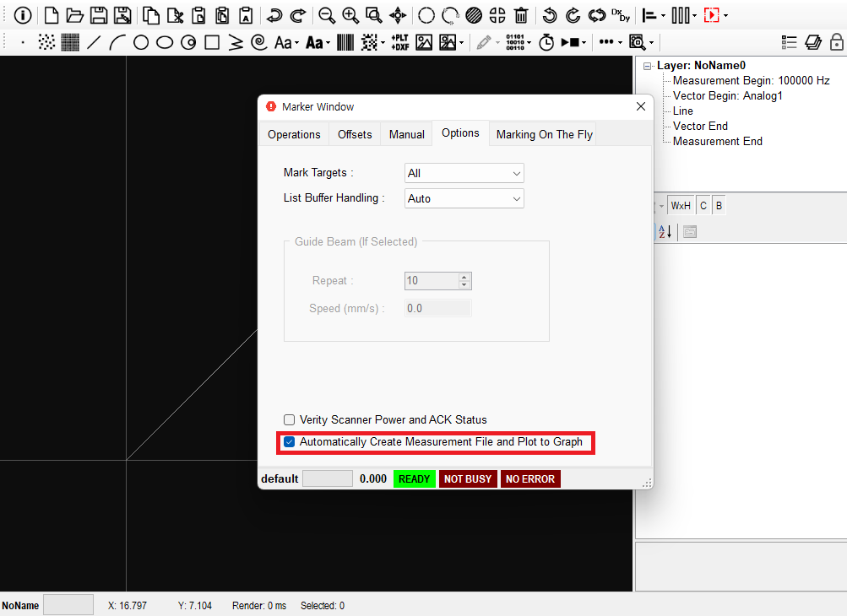847x616 pixels.
Task: Click the Undo arrow icon
Action: (x=274, y=15)
